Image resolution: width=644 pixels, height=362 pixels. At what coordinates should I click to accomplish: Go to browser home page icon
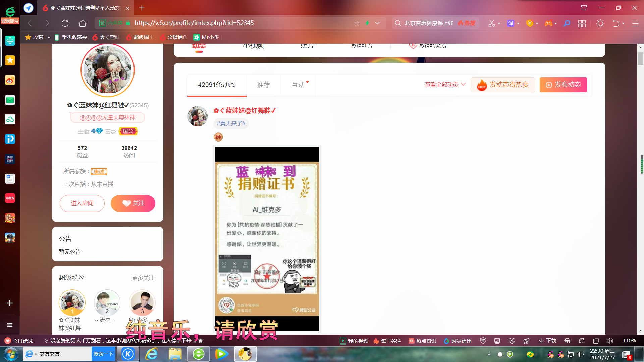click(x=83, y=23)
